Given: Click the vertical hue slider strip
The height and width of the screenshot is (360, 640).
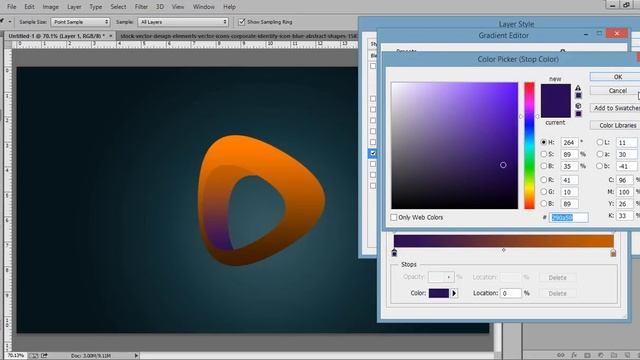Looking at the screenshot, I should pos(529,145).
